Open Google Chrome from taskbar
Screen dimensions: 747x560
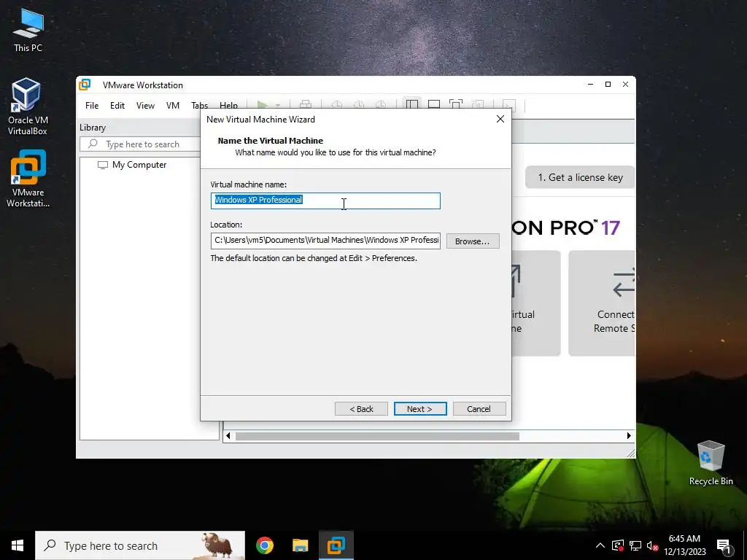tap(264, 545)
